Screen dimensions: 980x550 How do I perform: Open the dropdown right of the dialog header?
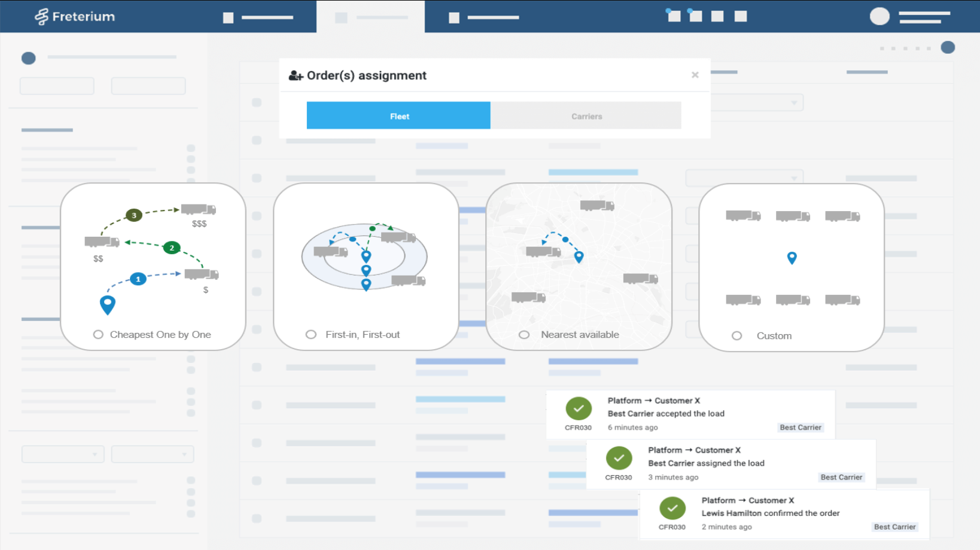757,103
